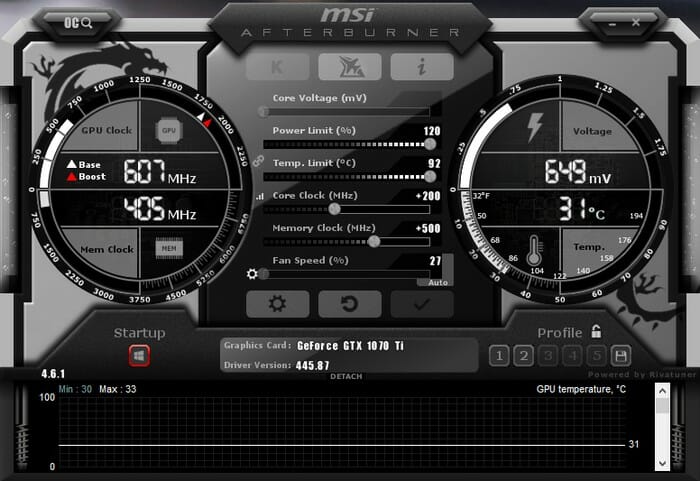Viewport: 700px width, 481px height.
Task: Click the Kombustor K button
Action: click(278, 67)
